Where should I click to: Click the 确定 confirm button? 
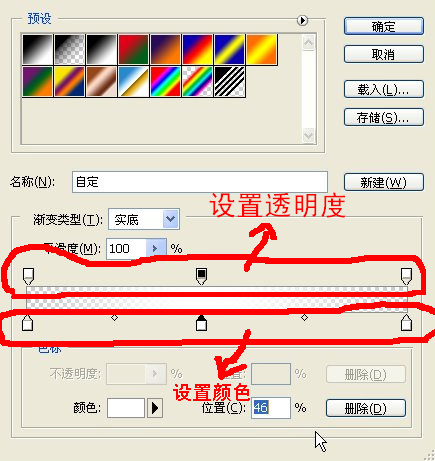point(384,26)
